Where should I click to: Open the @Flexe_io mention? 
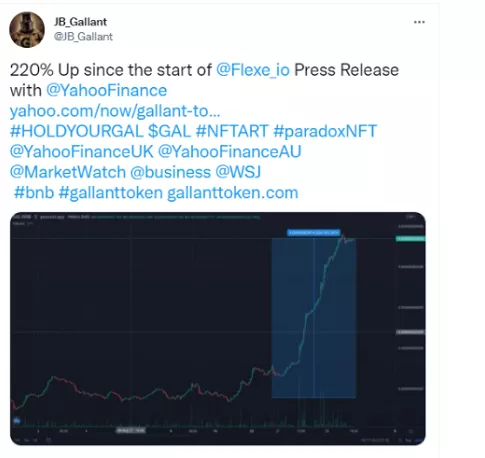point(253,70)
